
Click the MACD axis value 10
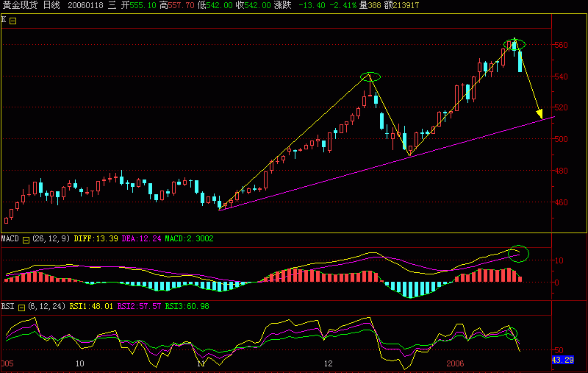559,260
